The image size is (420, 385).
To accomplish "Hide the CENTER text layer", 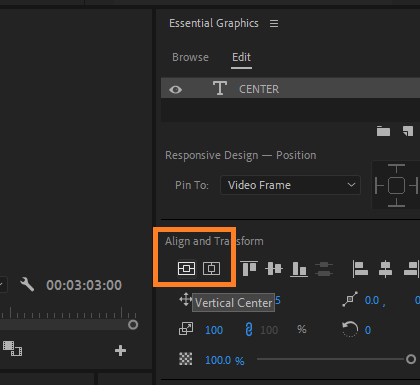I will tap(176, 90).
